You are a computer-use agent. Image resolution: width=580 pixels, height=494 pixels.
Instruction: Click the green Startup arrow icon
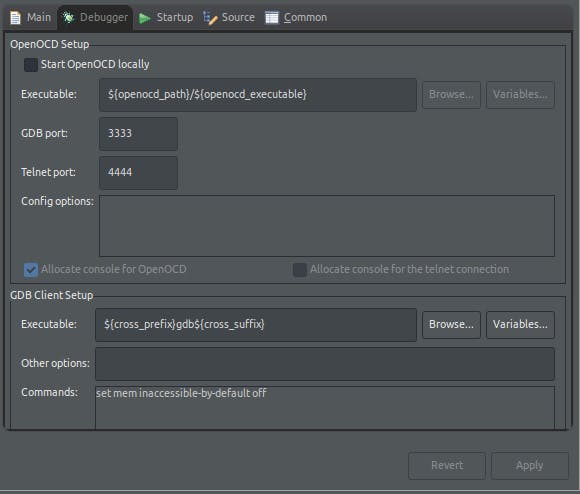click(145, 18)
